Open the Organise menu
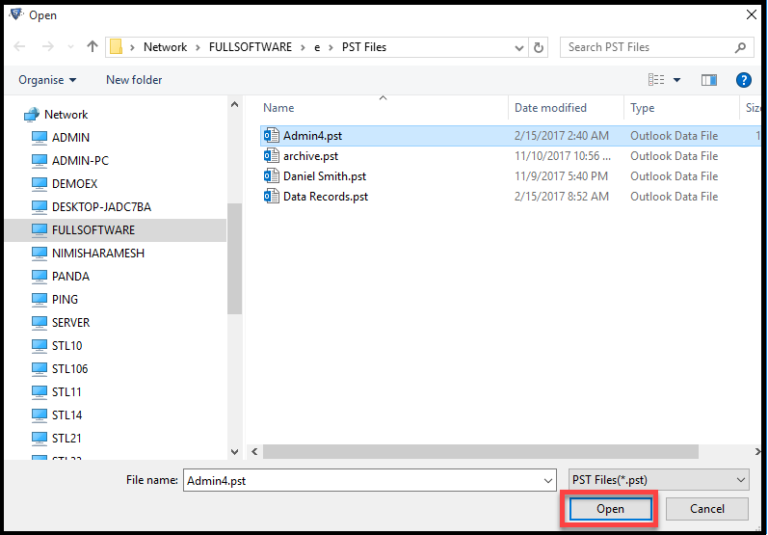 47,80
